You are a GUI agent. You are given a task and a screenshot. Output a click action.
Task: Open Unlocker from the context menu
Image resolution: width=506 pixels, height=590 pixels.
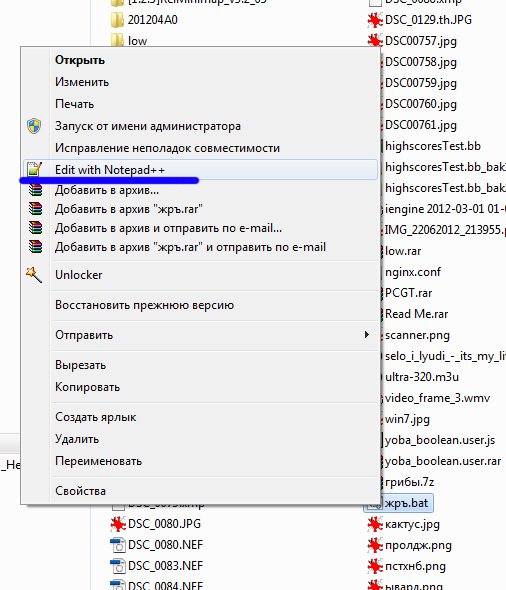(79, 275)
